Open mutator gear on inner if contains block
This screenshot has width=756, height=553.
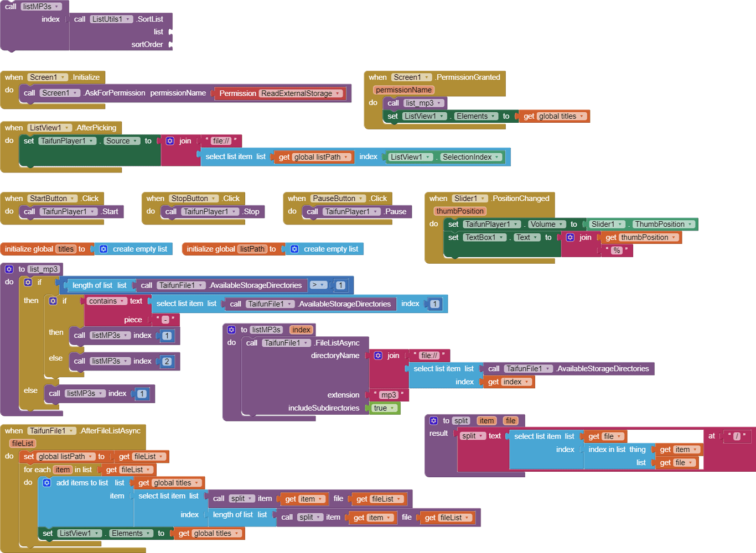(53, 301)
